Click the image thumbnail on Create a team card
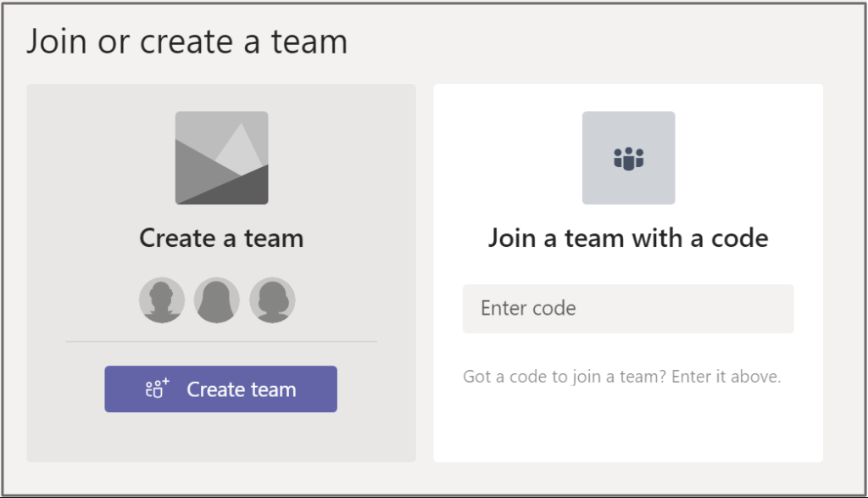 point(221,157)
